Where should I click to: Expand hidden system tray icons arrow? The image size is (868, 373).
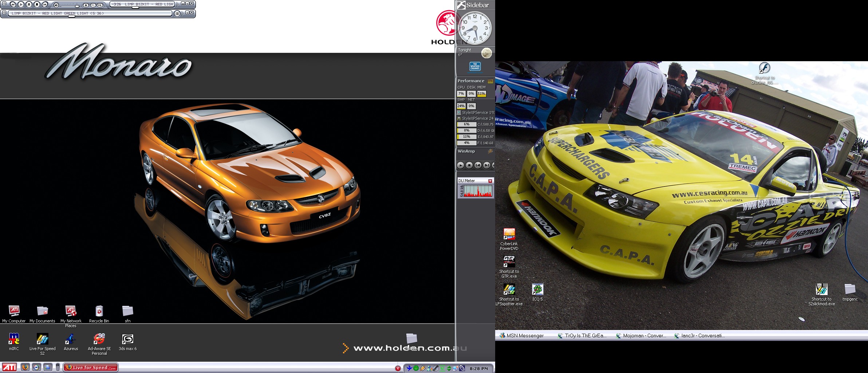(398, 368)
